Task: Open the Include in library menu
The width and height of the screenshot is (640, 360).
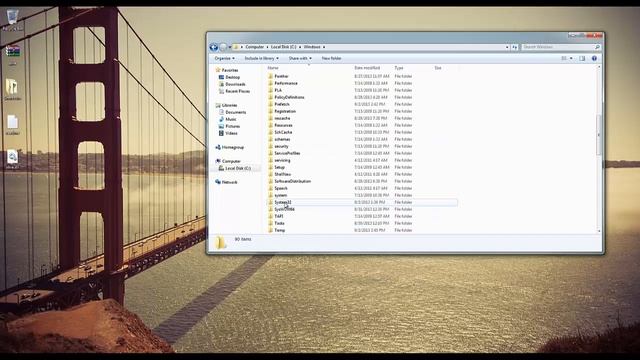Action: 261,58
